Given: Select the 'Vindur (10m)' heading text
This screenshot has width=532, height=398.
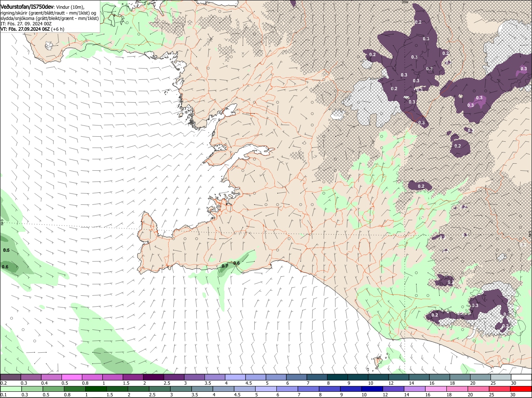Looking at the screenshot, I should coord(70,7).
